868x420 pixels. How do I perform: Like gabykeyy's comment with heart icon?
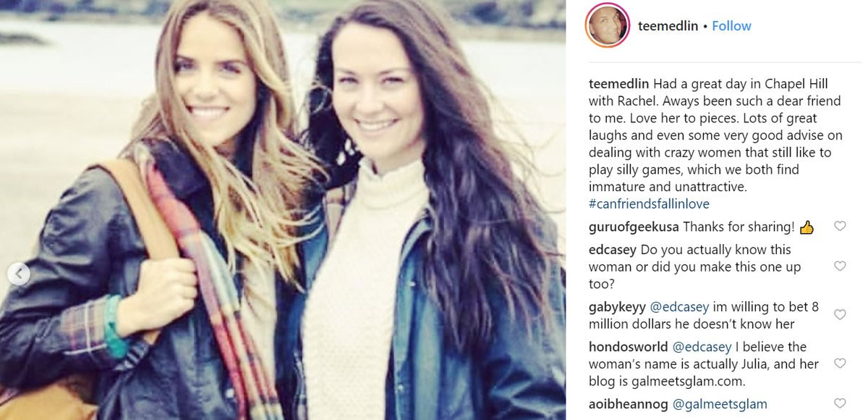[x=840, y=315]
